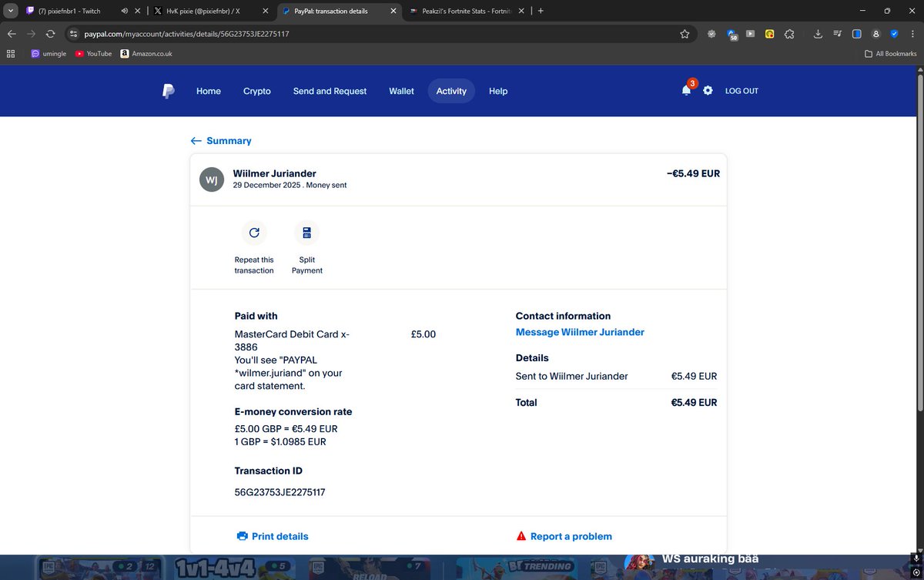View site information icon in address bar
The image size is (924, 580).
tap(74, 34)
